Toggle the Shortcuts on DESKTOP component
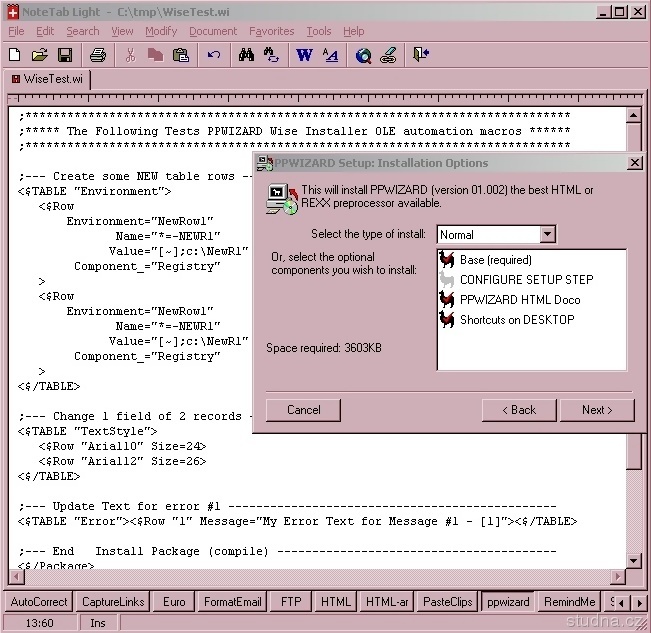 [516, 320]
